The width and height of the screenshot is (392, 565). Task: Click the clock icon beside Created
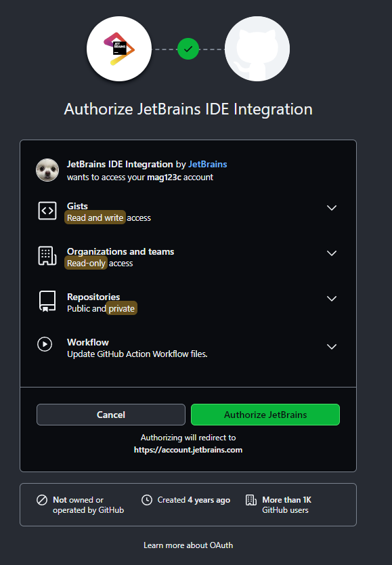pos(147,500)
